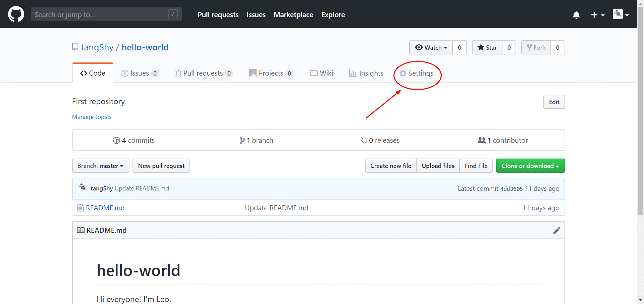
Task: Expand the Clone or download dropdown
Action: coord(531,166)
